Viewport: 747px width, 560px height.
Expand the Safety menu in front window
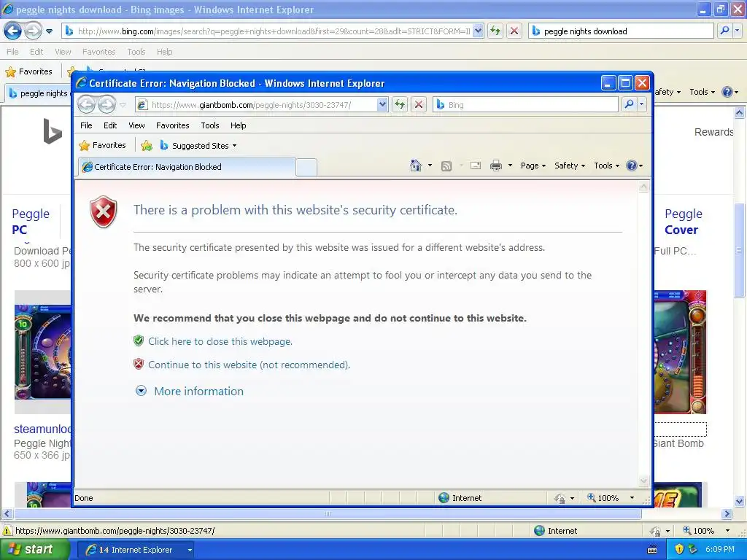pyautogui.click(x=569, y=166)
